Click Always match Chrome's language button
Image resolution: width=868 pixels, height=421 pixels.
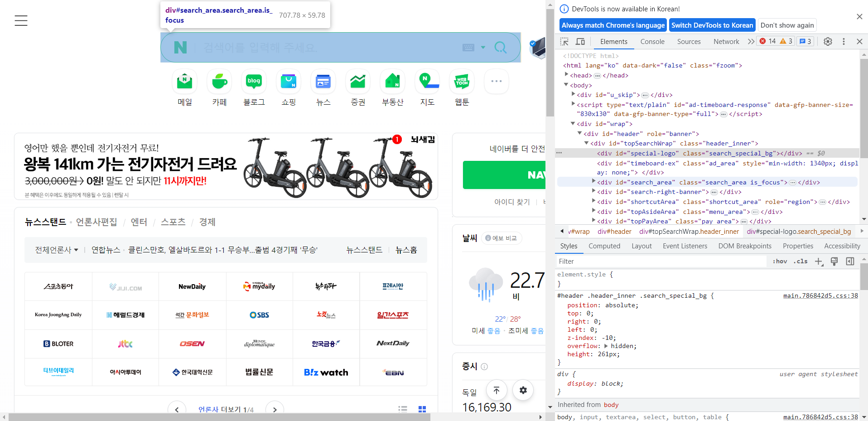coord(613,25)
